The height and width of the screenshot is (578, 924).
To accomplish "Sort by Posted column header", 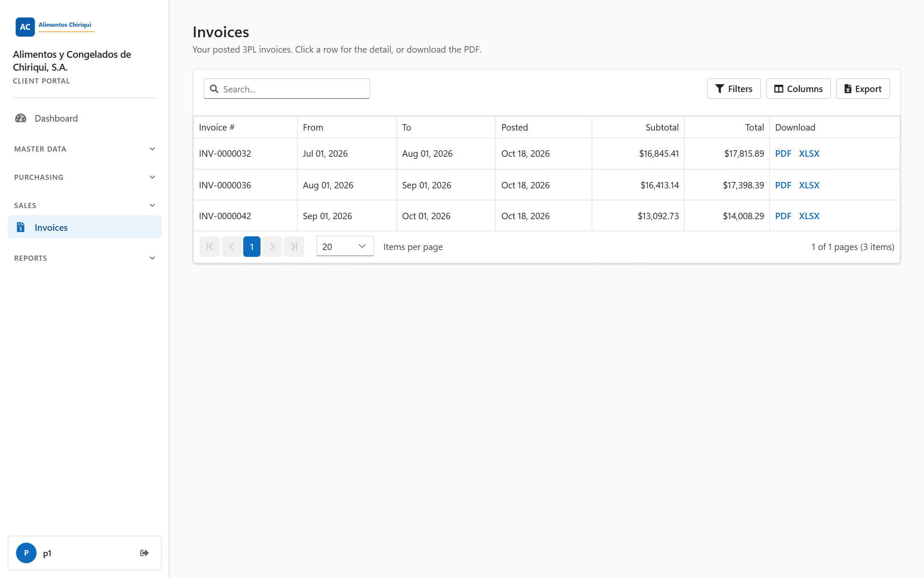I will pos(544,127).
